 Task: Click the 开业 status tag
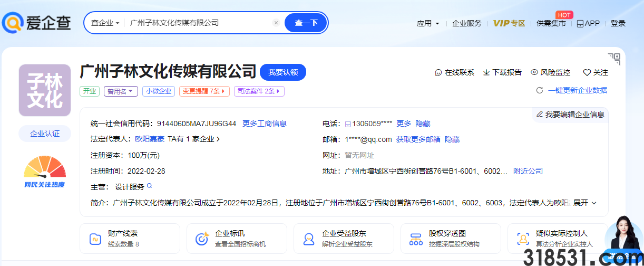pyautogui.click(x=90, y=91)
